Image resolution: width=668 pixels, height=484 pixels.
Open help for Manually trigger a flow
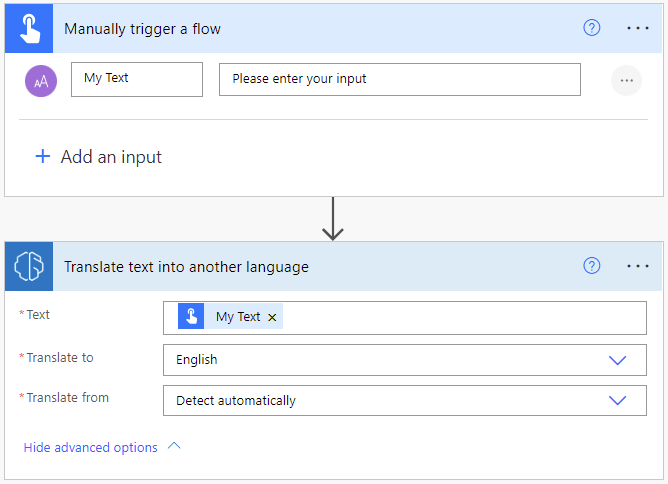[592, 28]
